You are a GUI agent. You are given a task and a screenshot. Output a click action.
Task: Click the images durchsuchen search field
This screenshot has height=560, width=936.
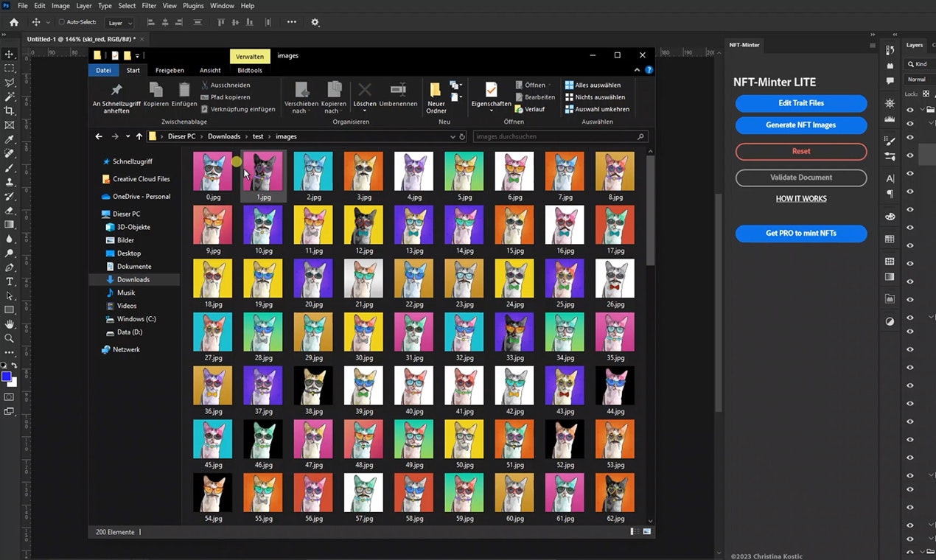pos(560,136)
